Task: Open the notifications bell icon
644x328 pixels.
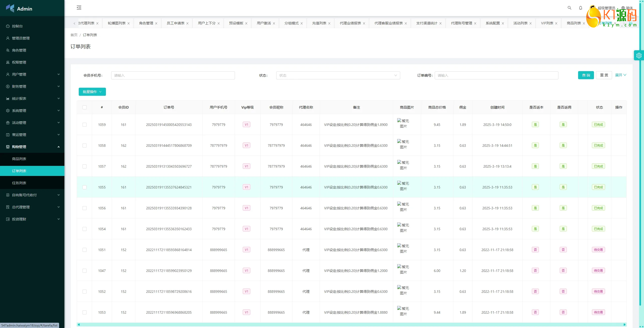Action: coord(580,8)
